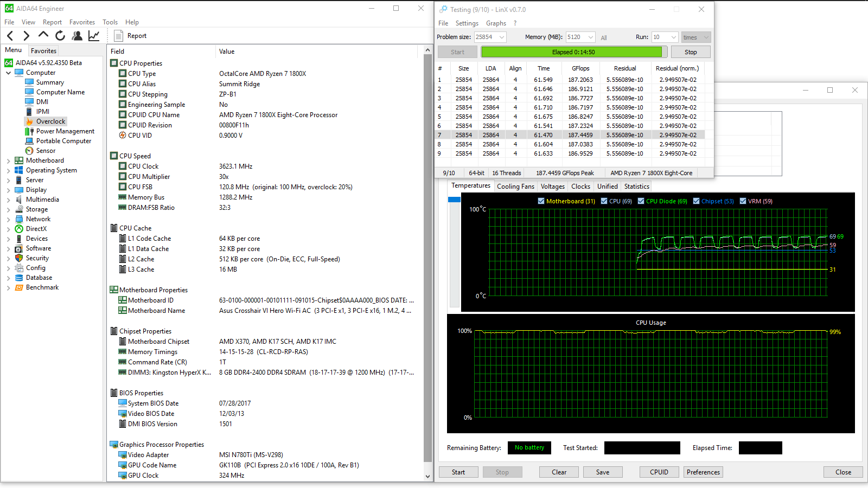This screenshot has height=488, width=868.
Task: Click the AIDA64 Forward navigation arrow
Action: (x=26, y=36)
